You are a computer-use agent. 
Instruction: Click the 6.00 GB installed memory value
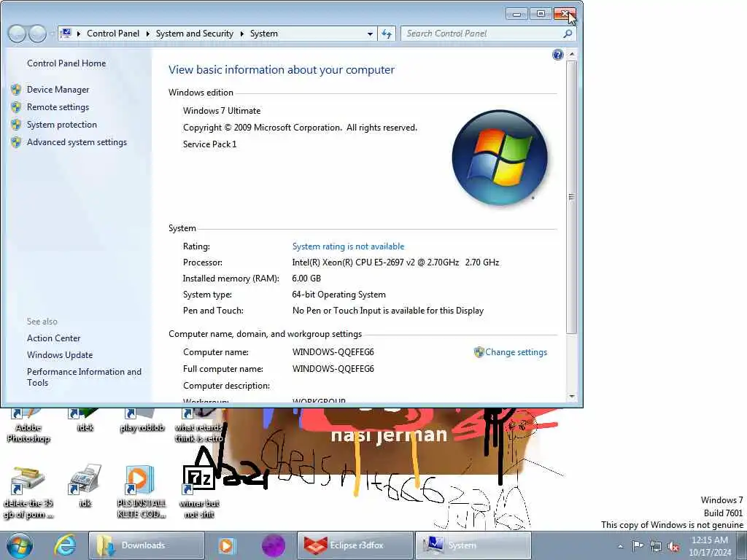pyautogui.click(x=306, y=279)
